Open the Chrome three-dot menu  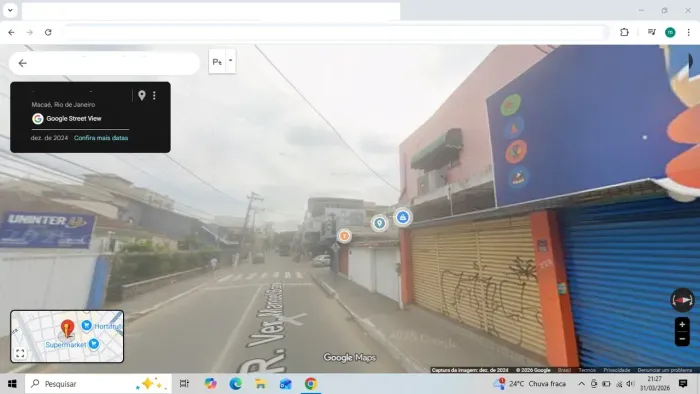pyautogui.click(x=688, y=32)
